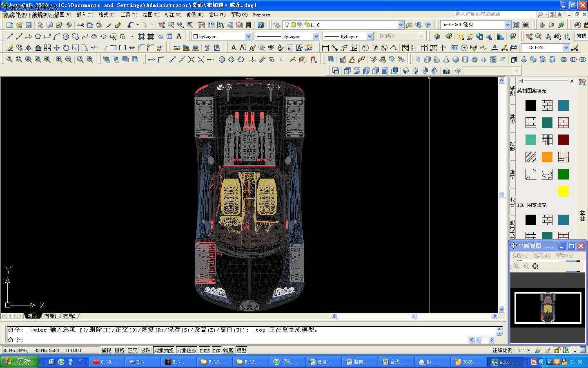Image resolution: width=588 pixels, height=368 pixels.
Task: Open the 格式(O) menu
Action: click(107, 15)
